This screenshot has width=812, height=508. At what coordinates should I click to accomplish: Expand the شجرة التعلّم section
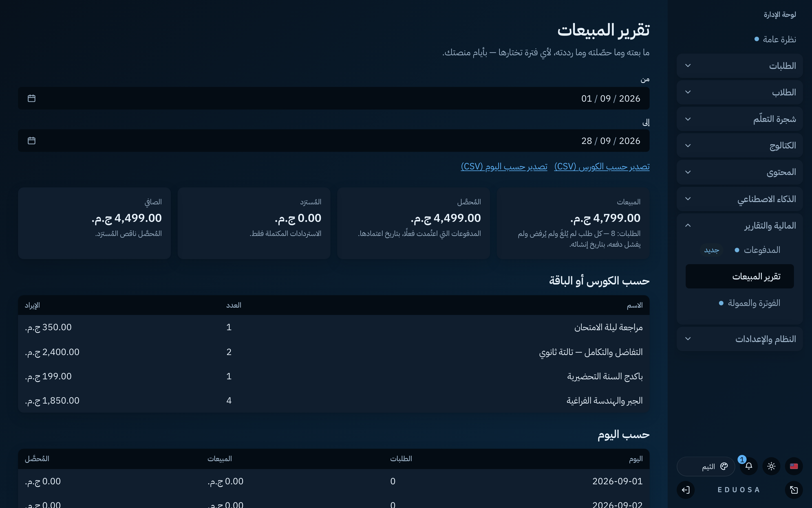pos(740,119)
